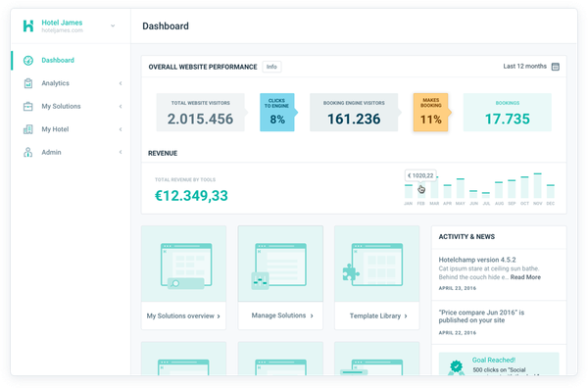
Task: Click the Hotel James logo icon
Action: click(28, 25)
